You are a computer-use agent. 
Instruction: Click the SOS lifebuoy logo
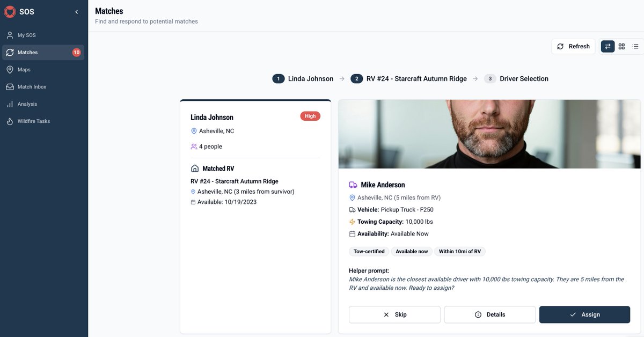click(x=10, y=11)
